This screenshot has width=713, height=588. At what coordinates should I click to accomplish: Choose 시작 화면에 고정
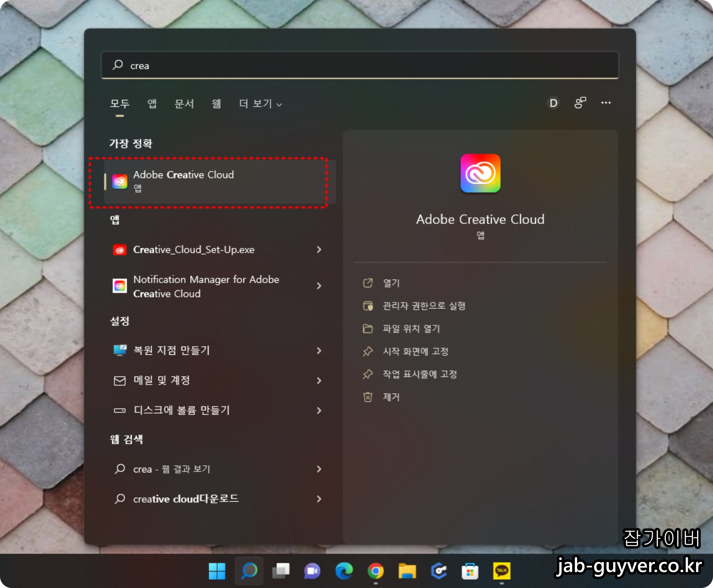click(416, 351)
